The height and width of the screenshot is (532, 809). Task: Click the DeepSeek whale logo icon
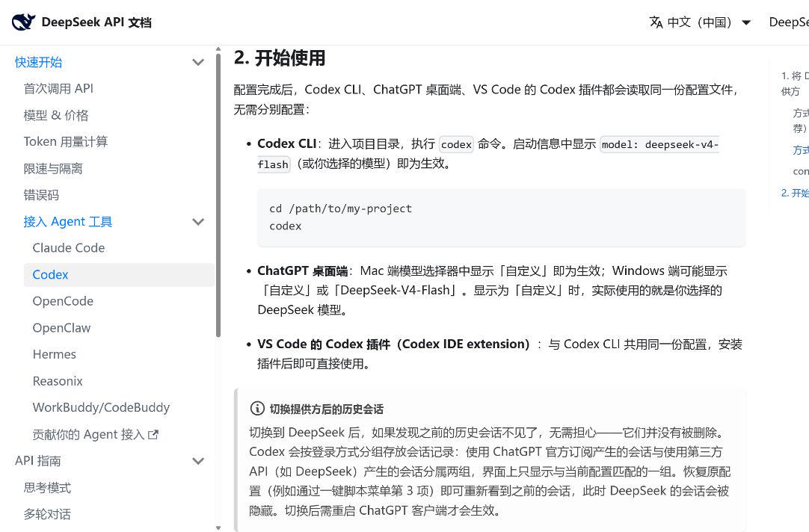pyautogui.click(x=23, y=22)
